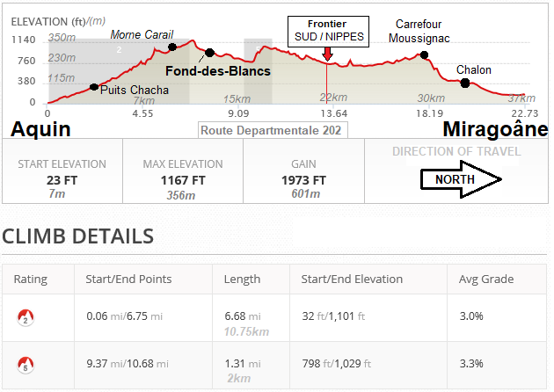This screenshot has width=554, height=392.
Task: Click the Frontier SUD / NIPPES label box
Action: [329, 30]
